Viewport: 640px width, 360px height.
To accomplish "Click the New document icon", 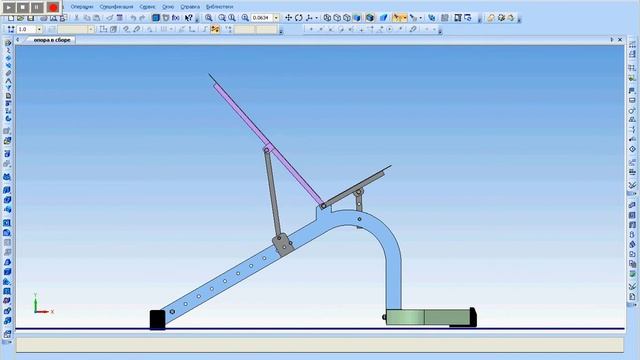I will point(11,18).
